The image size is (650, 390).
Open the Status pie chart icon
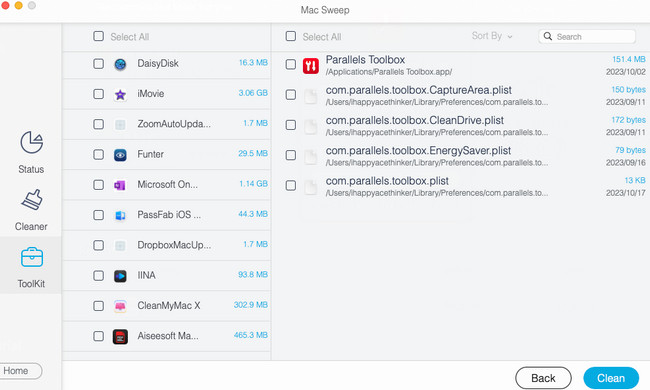32,142
